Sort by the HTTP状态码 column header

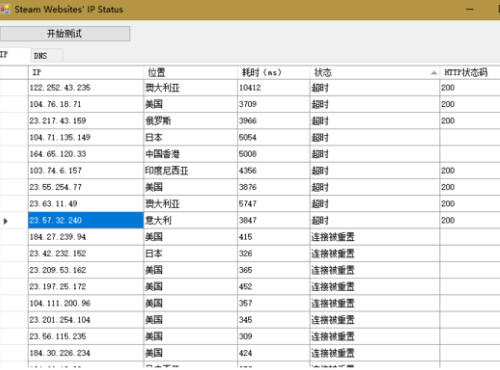pos(470,72)
